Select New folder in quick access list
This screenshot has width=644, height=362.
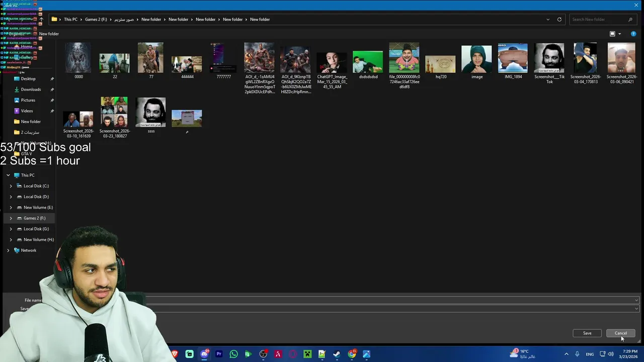click(x=31, y=122)
